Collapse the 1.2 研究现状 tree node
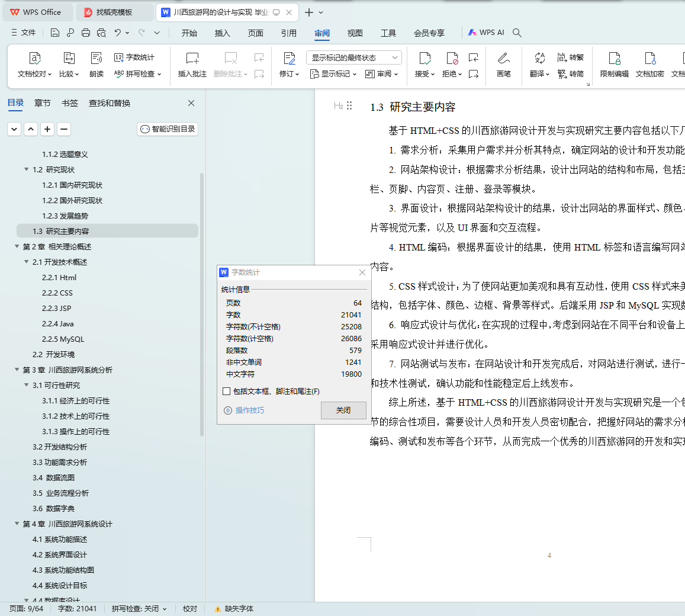The width and height of the screenshot is (685, 616). [27, 169]
